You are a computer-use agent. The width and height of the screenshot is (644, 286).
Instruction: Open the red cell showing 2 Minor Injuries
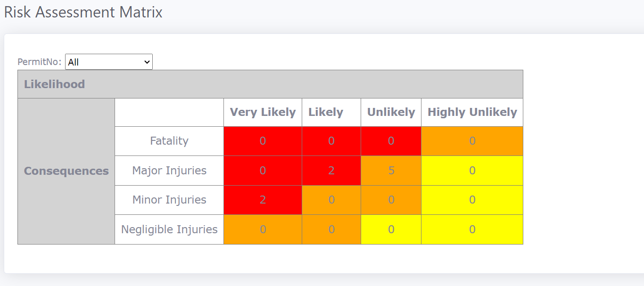tap(263, 200)
